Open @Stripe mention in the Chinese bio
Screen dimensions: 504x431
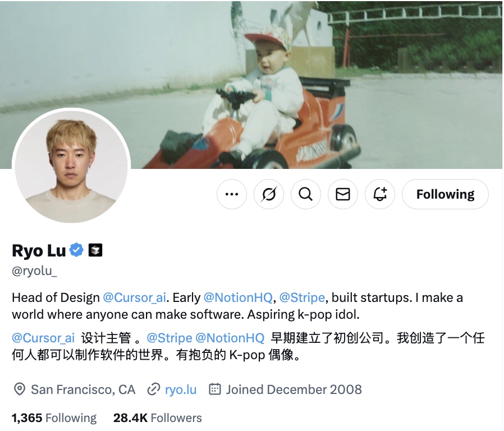point(169,338)
